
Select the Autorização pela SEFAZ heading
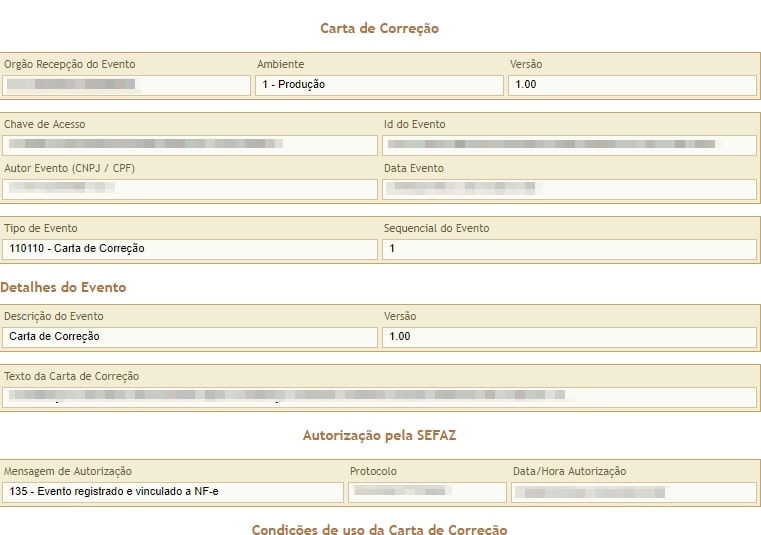point(379,435)
